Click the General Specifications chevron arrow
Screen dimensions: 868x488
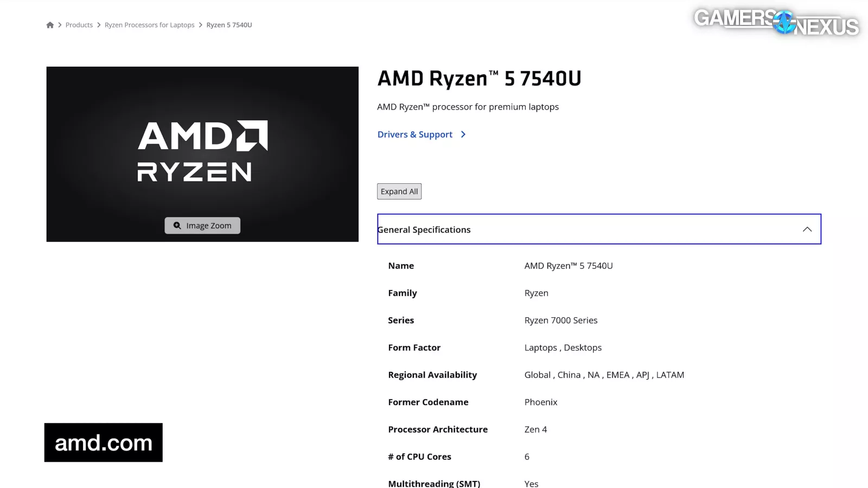tap(807, 229)
